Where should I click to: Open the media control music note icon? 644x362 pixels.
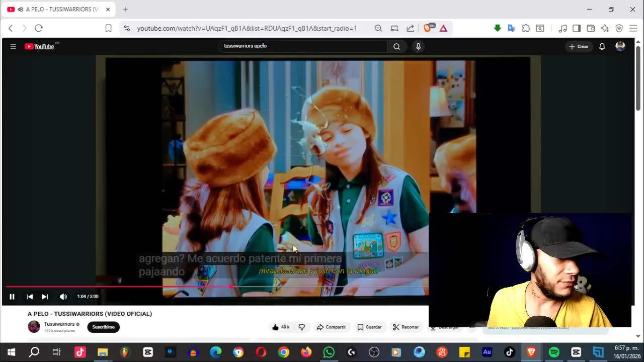(x=562, y=28)
